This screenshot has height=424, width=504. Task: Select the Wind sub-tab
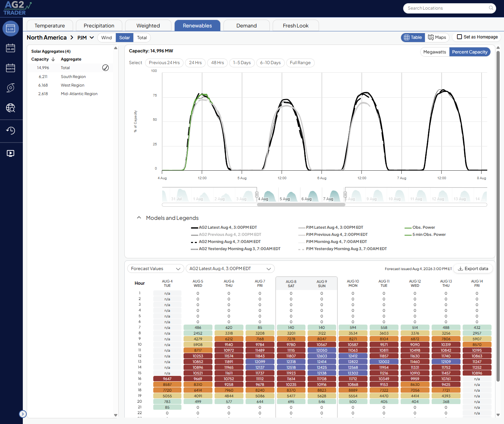(x=106, y=37)
